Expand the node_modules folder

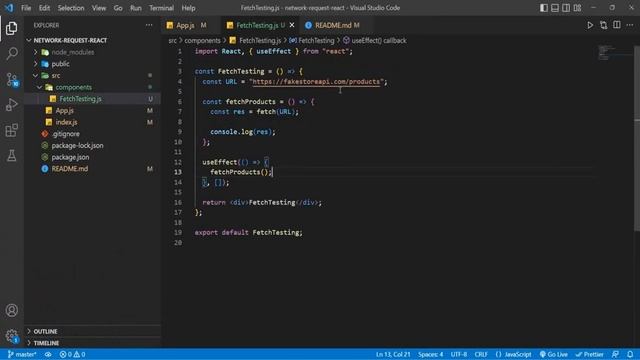tap(92, 52)
